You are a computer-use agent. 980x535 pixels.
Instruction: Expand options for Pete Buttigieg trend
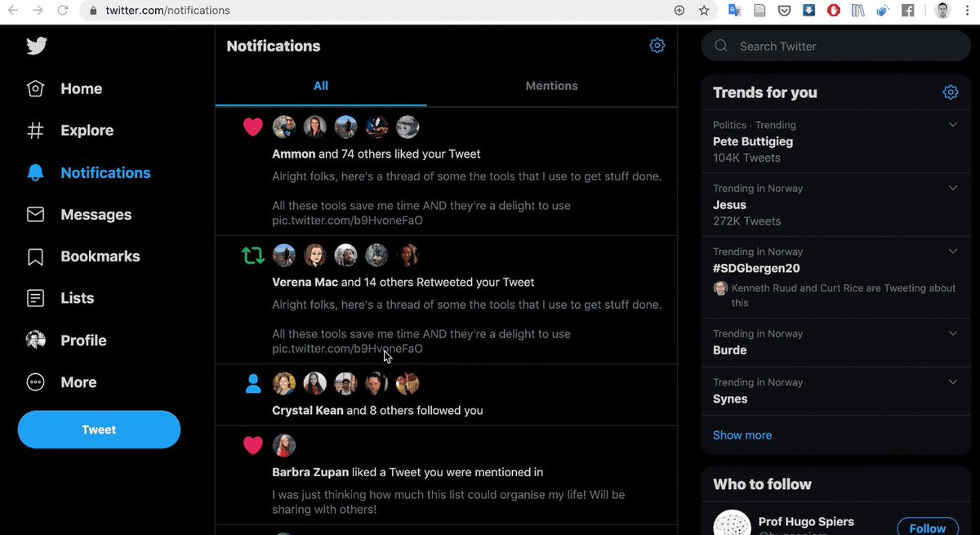pyautogui.click(x=952, y=124)
